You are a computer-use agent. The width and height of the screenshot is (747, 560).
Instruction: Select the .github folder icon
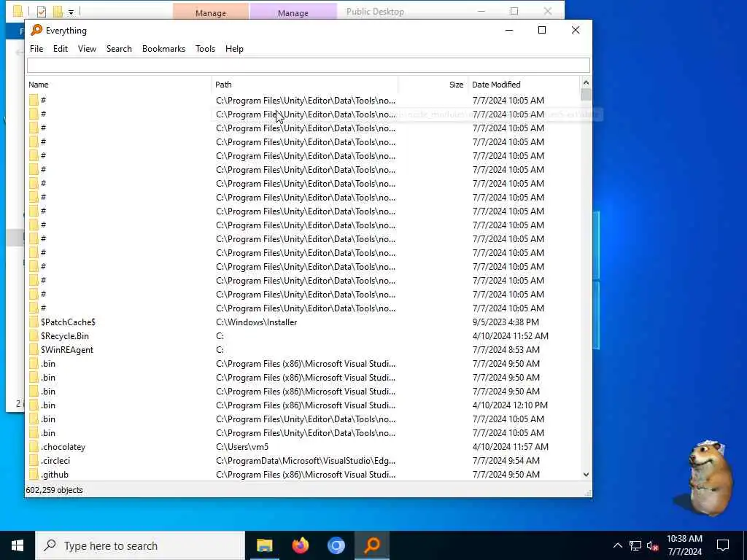[34, 474]
